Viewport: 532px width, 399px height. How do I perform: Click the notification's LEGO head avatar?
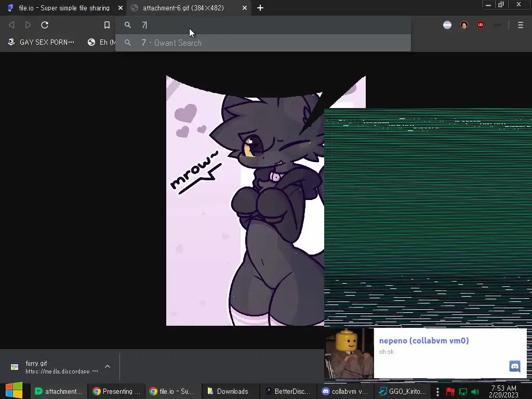(349, 353)
